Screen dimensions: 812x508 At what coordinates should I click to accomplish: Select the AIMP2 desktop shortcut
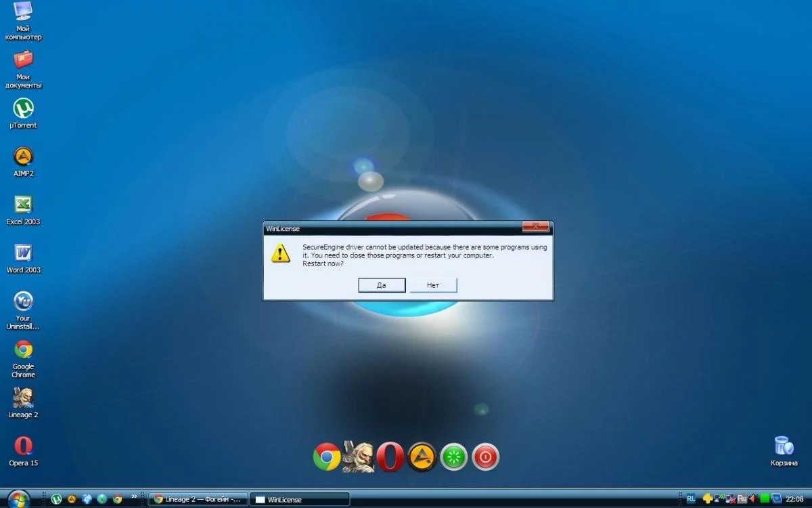pos(23,162)
